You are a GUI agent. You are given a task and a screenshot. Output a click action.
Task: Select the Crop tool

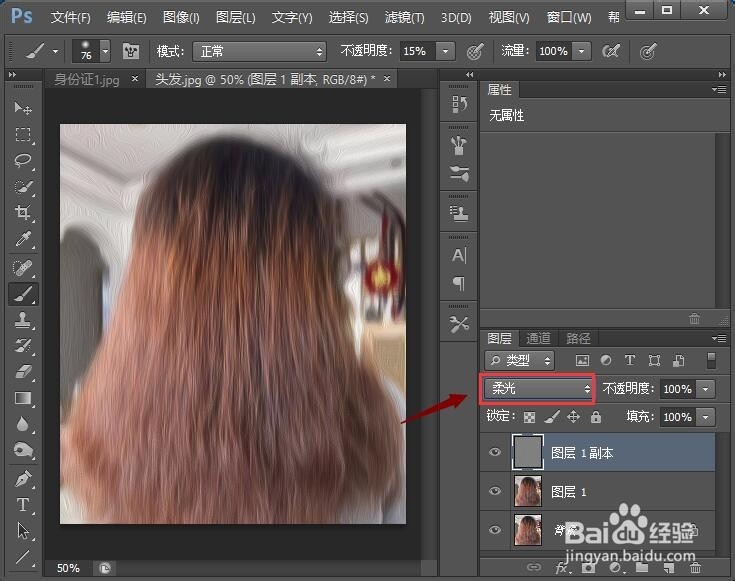[x=22, y=212]
